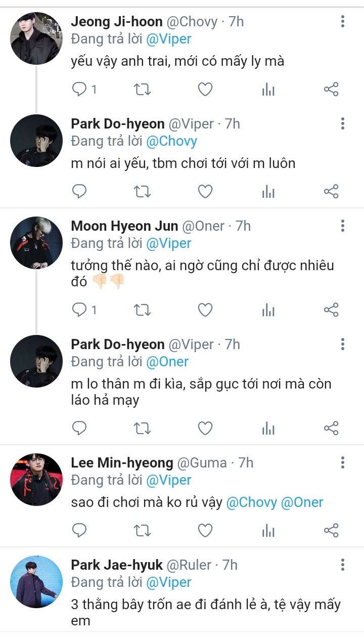Open more options menu on Park Jae-hyuk's tweet
364x637 pixels.
coord(343,565)
